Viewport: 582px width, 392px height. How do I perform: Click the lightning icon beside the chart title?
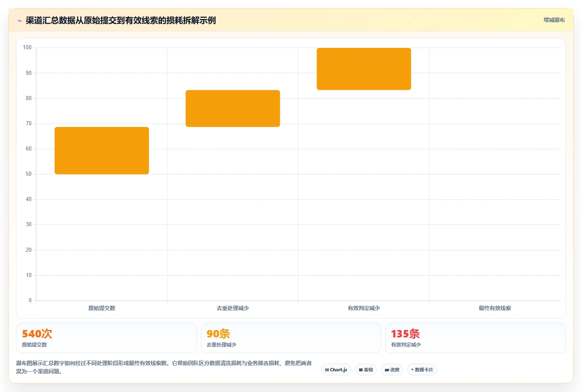click(19, 21)
